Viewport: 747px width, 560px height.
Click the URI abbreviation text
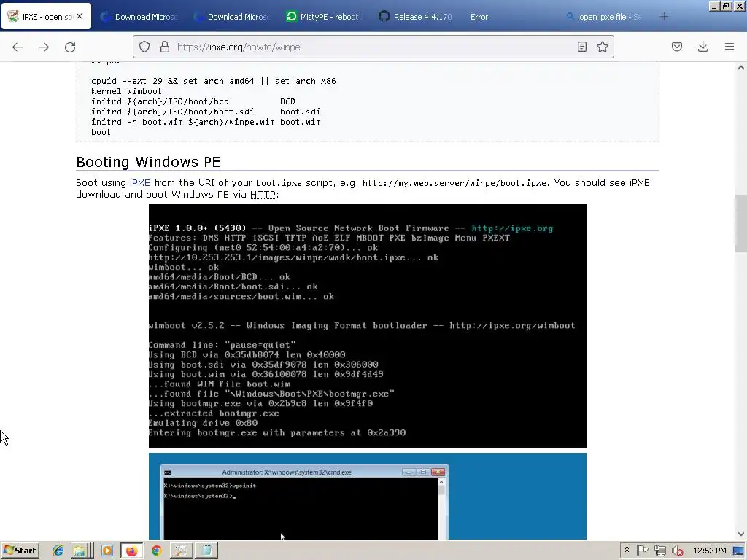click(206, 183)
